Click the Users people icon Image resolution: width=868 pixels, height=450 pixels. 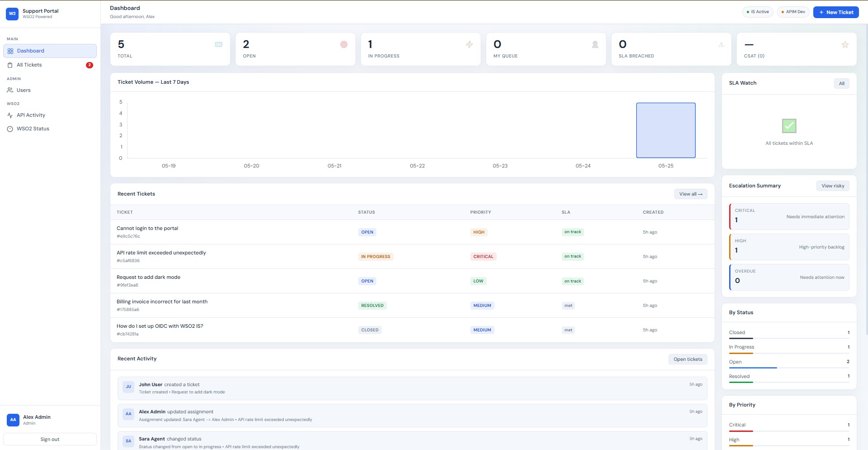coord(10,90)
